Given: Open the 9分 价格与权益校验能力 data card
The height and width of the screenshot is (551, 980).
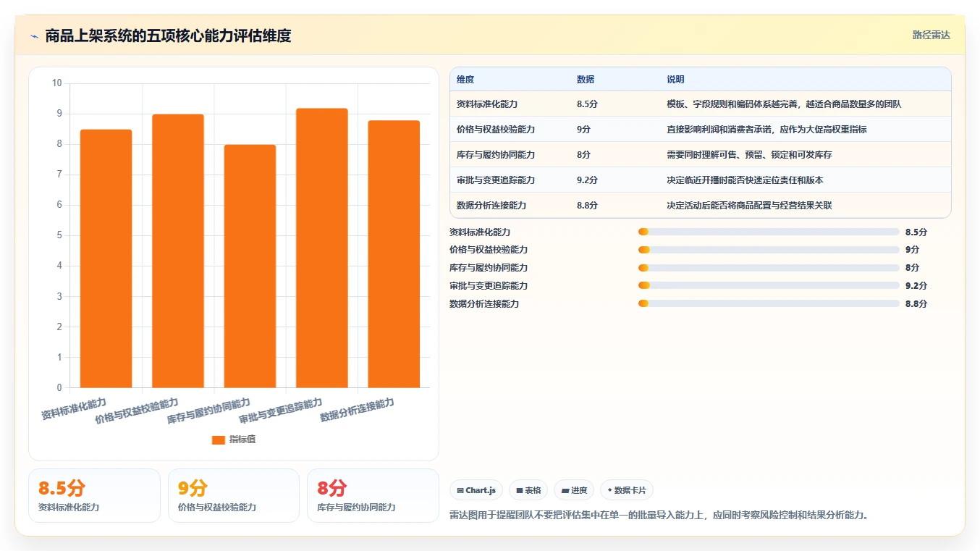Looking at the screenshot, I should click(234, 495).
